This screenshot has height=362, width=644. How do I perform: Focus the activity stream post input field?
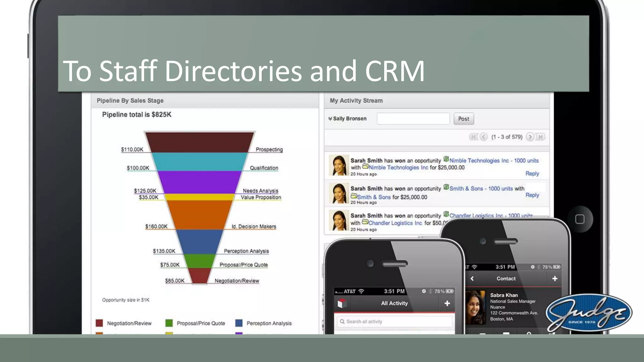point(413,119)
